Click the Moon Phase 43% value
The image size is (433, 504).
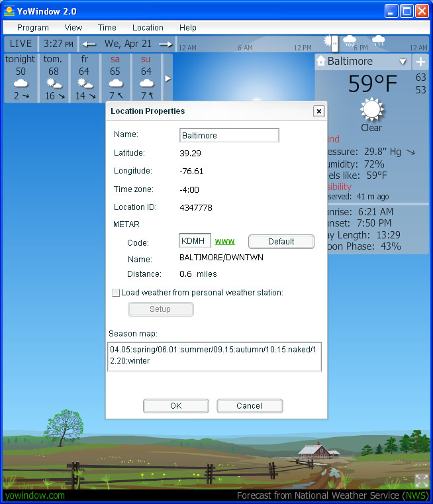tap(391, 246)
